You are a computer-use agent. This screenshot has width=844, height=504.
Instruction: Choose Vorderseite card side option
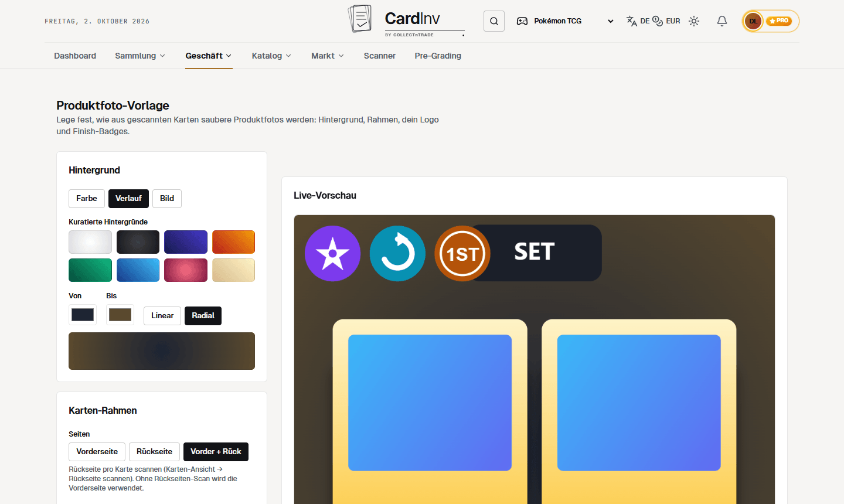click(x=97, y=452)
